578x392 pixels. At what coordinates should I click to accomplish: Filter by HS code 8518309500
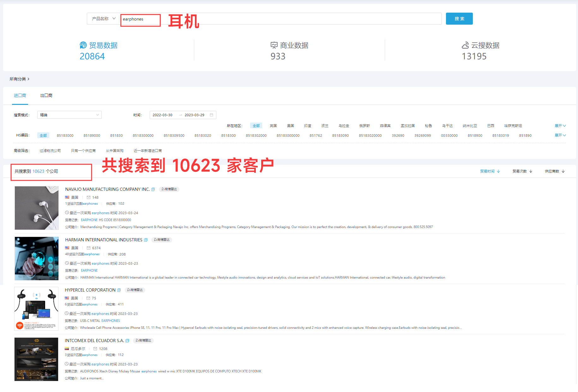[x=174, y=136]
